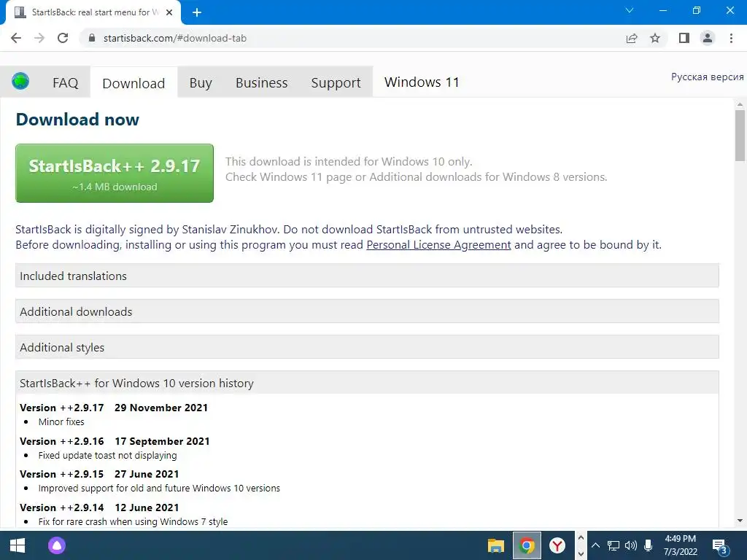The height and width of the screenshot is (560, 747).
Task: Open the Business tab
Action: pyautogui.click(x=262, y=83)
